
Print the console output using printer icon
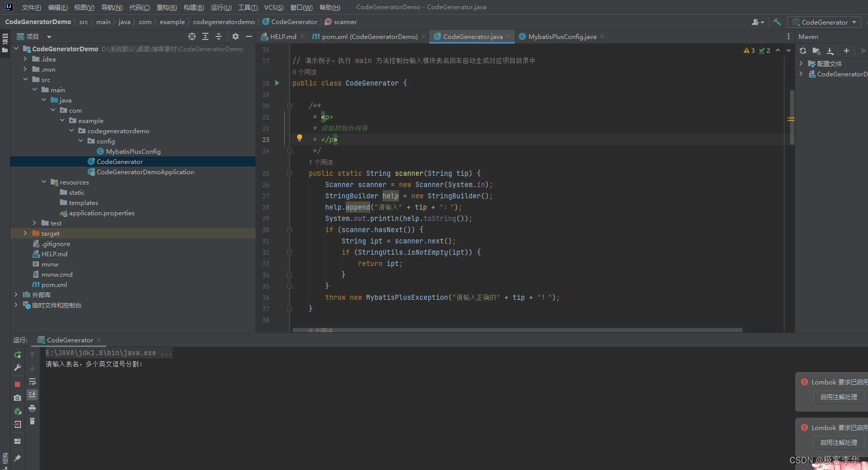point(32,408)
